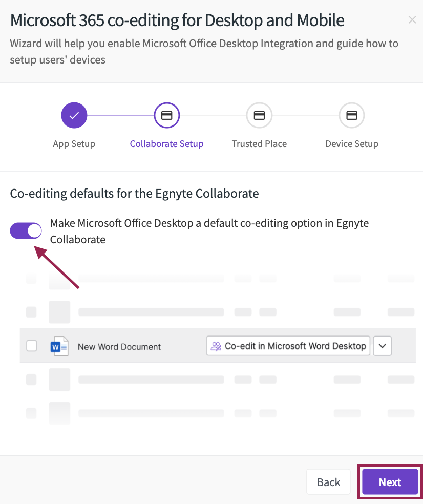Screen dimensions: 423x504
Task: Jump to the Device Setup step label
Action: (352, 144)
